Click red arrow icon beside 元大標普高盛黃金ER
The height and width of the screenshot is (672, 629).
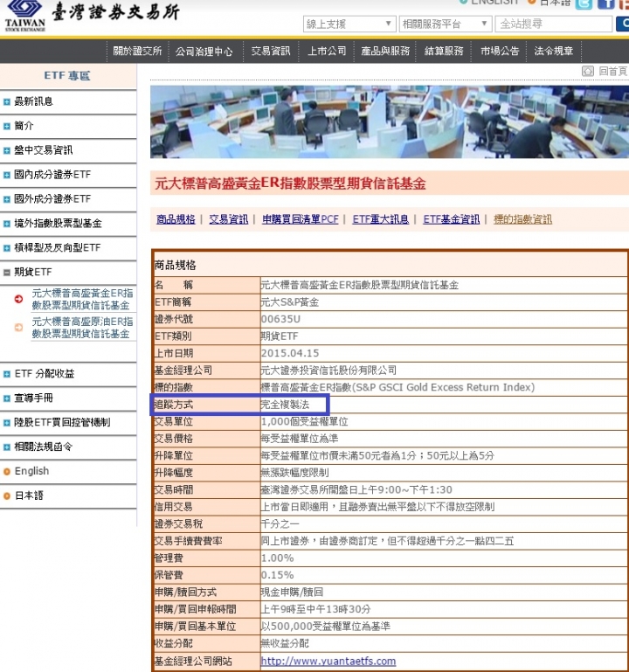(18, 299)
